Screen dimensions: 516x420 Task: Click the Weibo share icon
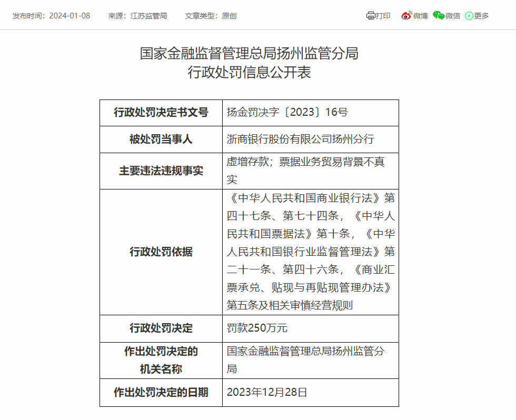pos(406,15)
